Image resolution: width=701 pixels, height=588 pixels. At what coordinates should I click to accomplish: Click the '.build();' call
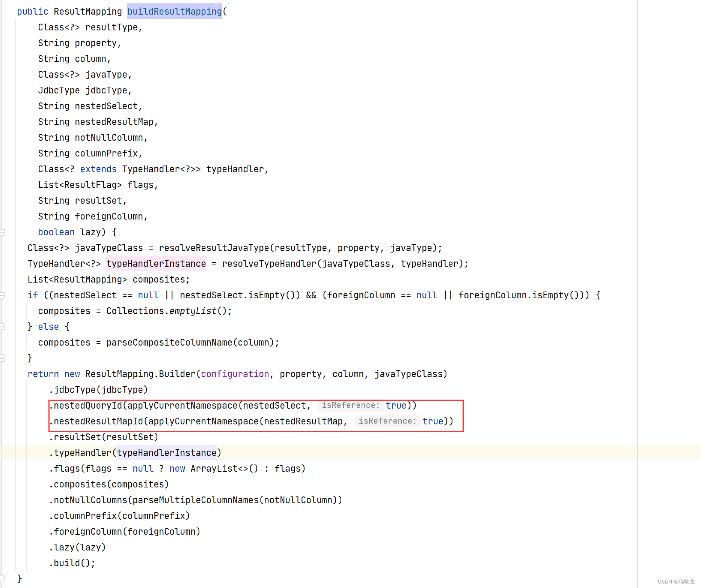pos(72,563)
